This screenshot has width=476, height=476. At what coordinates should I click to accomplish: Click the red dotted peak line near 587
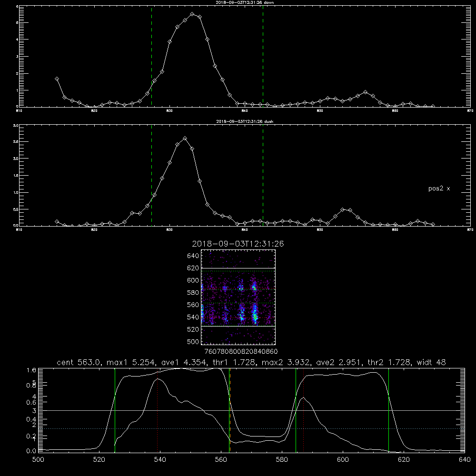pos(303,410)
